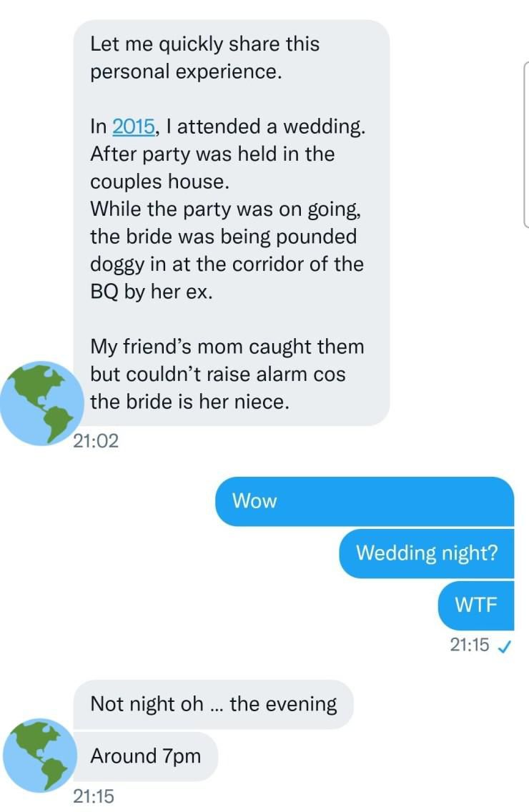Click the 21:15 timestamp below "Around 7pm"
The height and width of the screenshot is (812, 529).
click(x=95, y=796)
